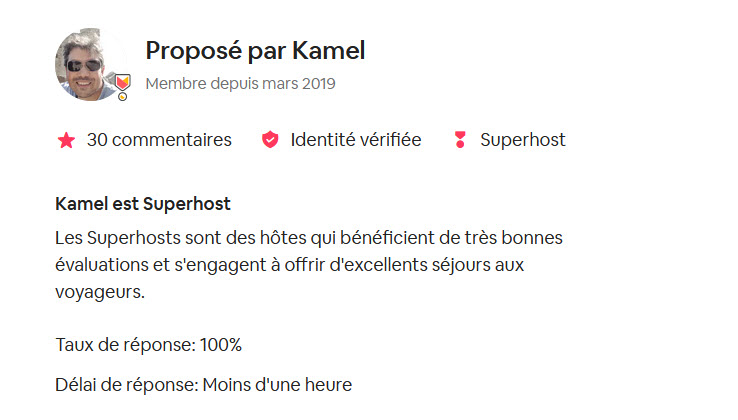
Task: Click the identity verified shield icon
Action: click(x=270, y=140)
